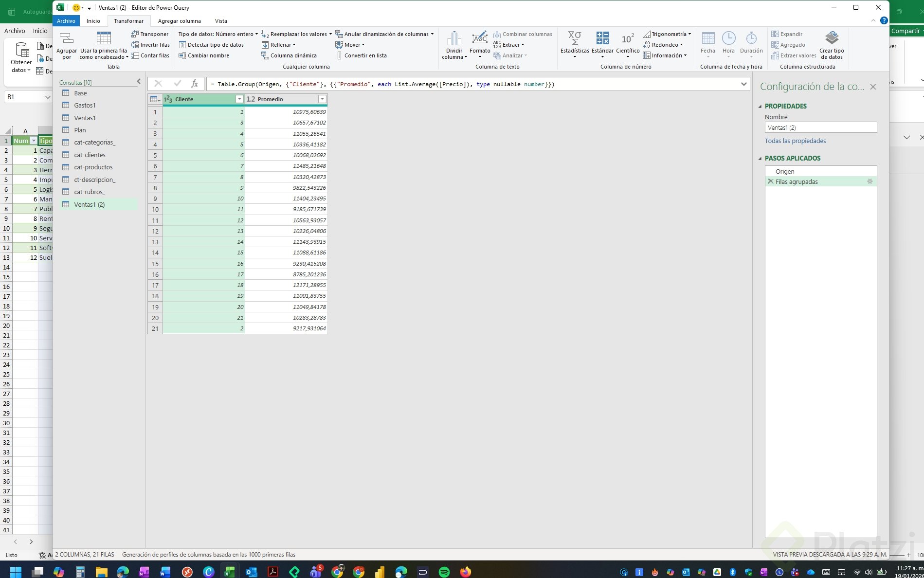The height and width of the screenshot is (578, 924).
Task: Open Anular dinamización de columnas dropdown
Action: pyautogui.click(x=384, y=34)
